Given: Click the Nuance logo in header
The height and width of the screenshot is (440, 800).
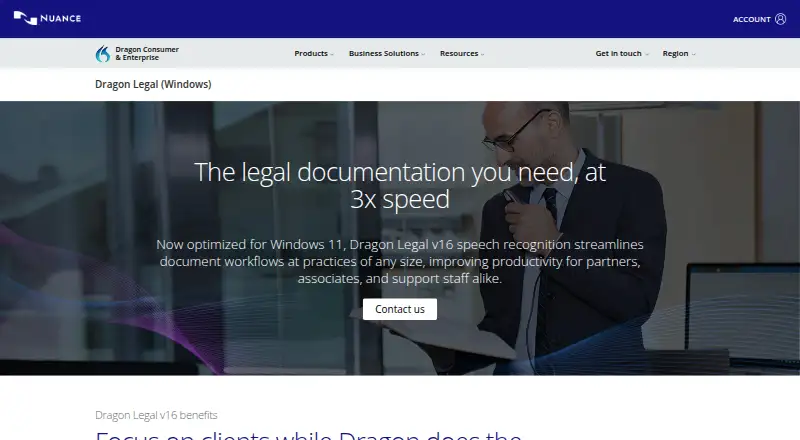Looking at the screenshot, I should pos(47,18).
